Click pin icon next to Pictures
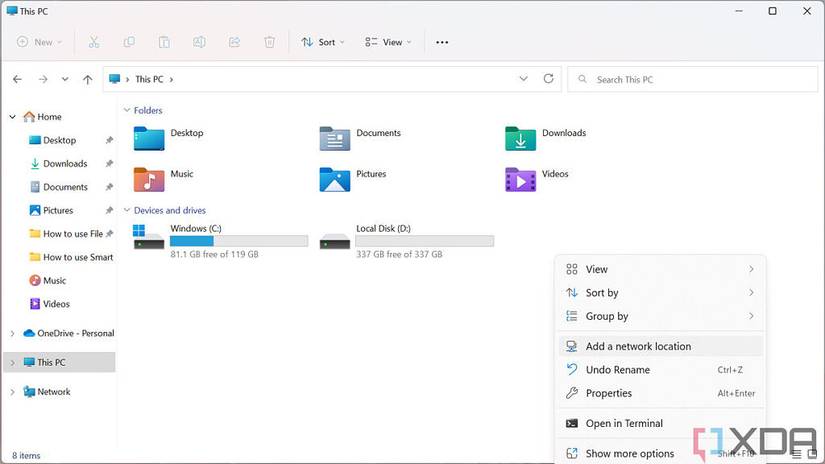This screenshot has width=825, height=464. click(x=109, y=210)
